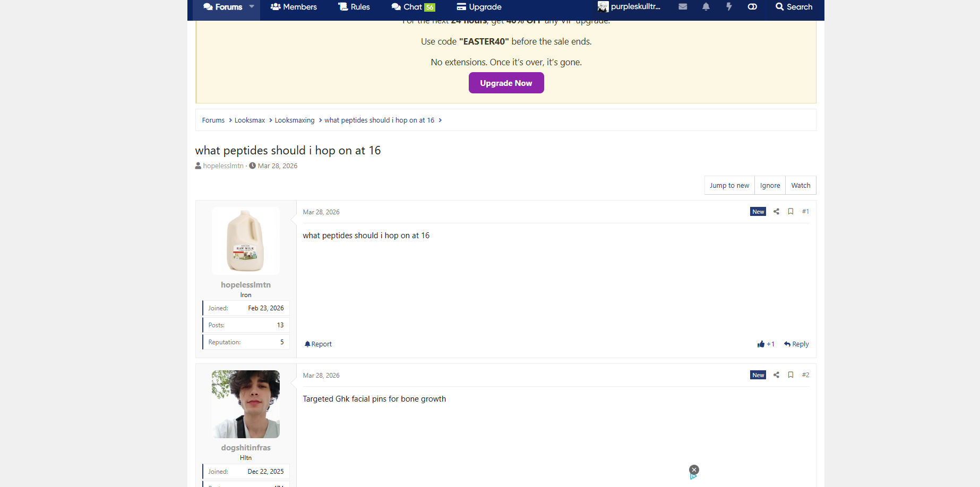Click the lightning bolt activity icon

coord(729,7)
